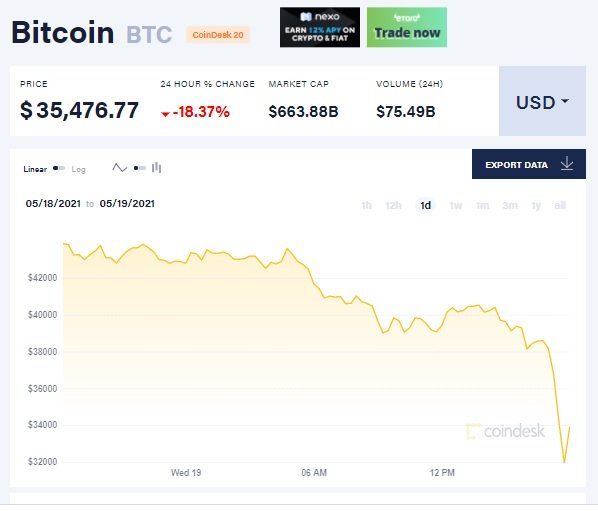Select the Log scale label
Screen dimensions: 598x511
79,169
